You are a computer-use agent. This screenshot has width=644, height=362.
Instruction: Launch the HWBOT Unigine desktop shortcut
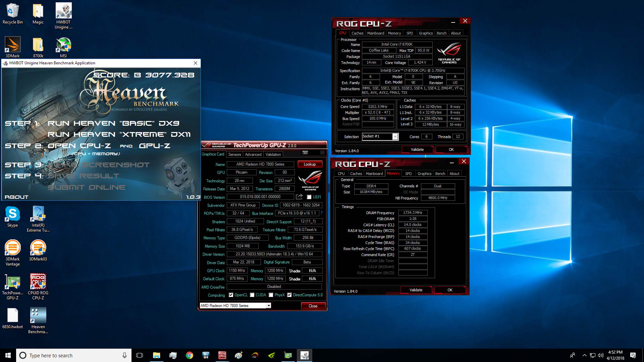tap(63, 16)
